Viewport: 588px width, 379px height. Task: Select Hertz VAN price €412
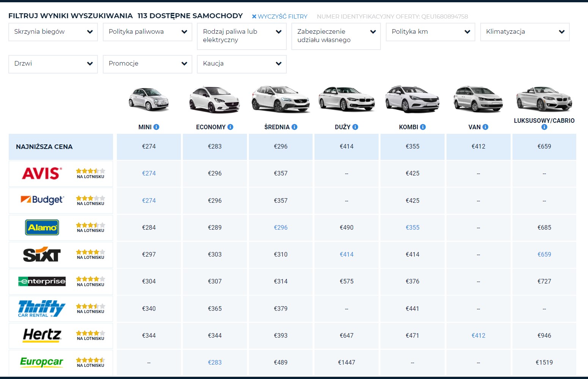tap(478, 335)
